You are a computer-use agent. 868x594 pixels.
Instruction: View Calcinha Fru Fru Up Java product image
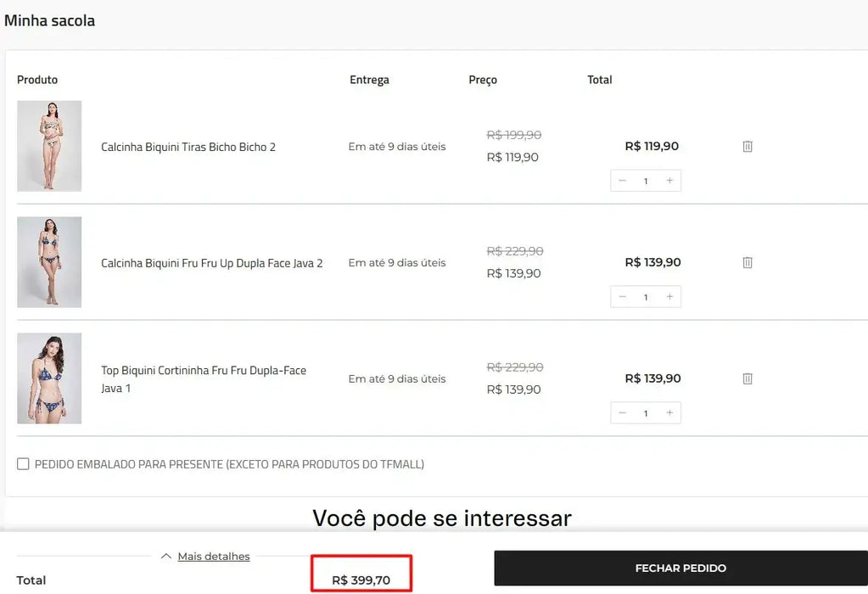[x=49, y=262]
